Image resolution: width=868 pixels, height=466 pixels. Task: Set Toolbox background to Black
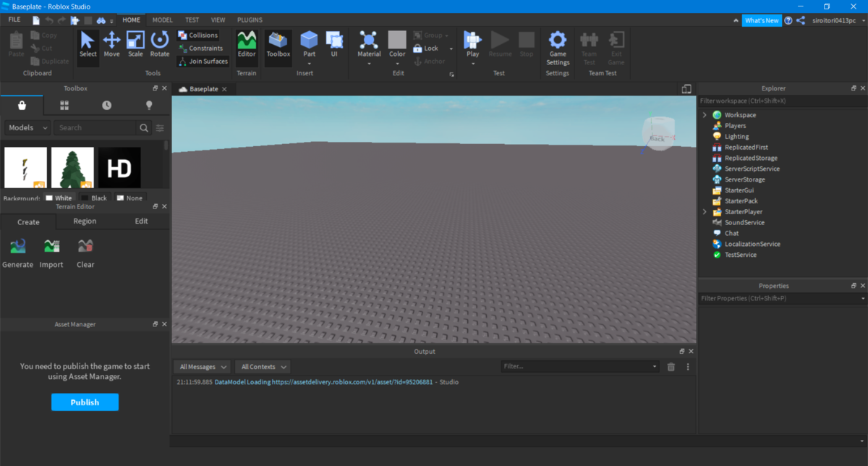coord(94,198)
